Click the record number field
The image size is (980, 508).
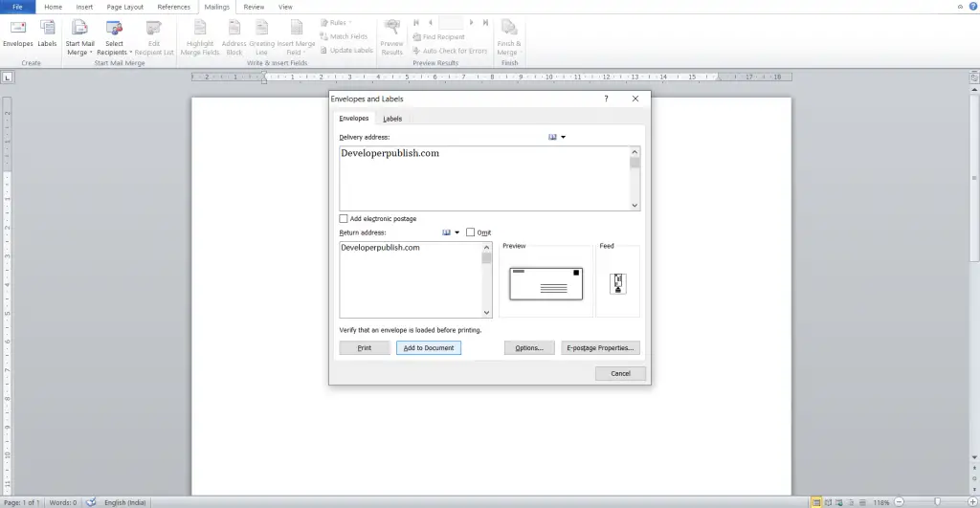click(451, 23)
